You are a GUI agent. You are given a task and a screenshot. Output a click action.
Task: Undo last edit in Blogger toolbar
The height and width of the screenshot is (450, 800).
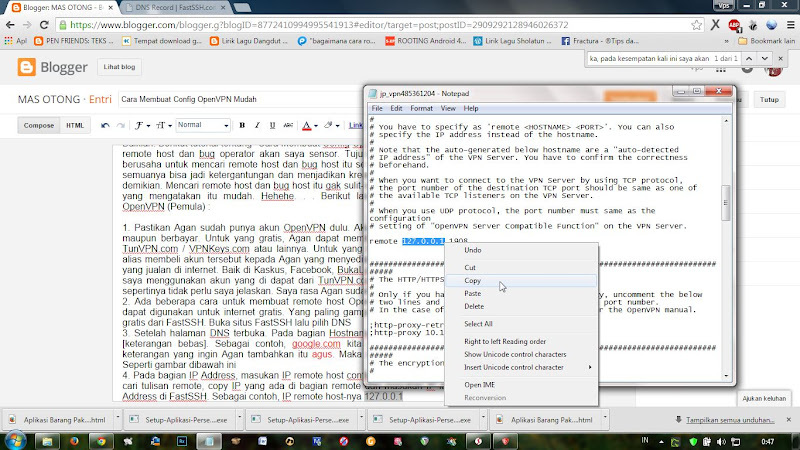coord(105,125)
